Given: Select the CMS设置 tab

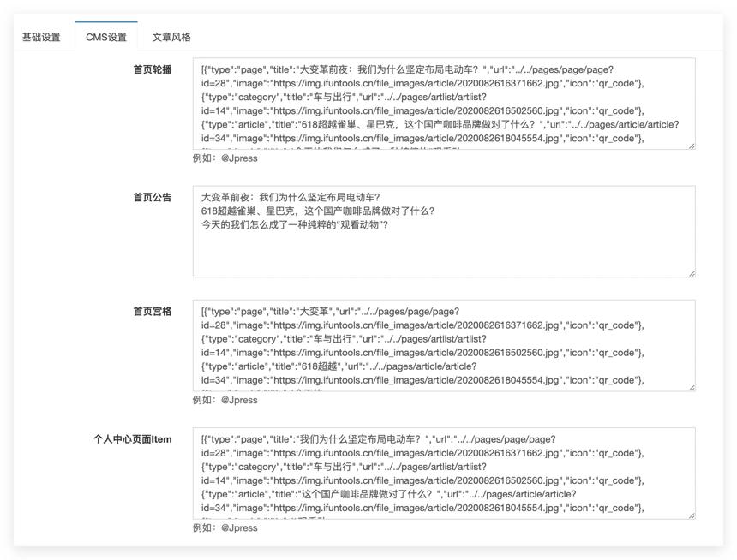Looking at the screenshot, I should click(106, 37).
